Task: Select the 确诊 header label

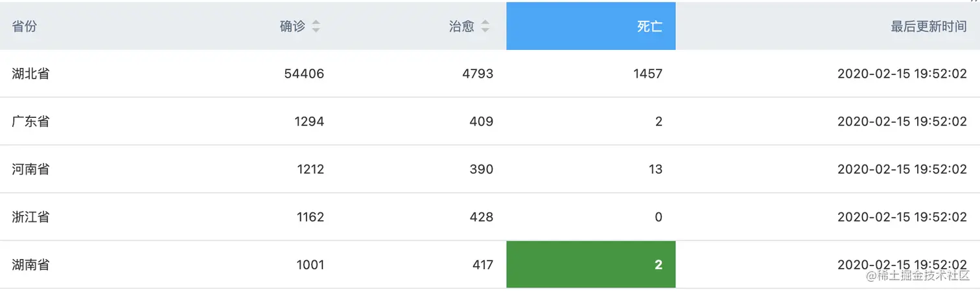Action: 292,27
